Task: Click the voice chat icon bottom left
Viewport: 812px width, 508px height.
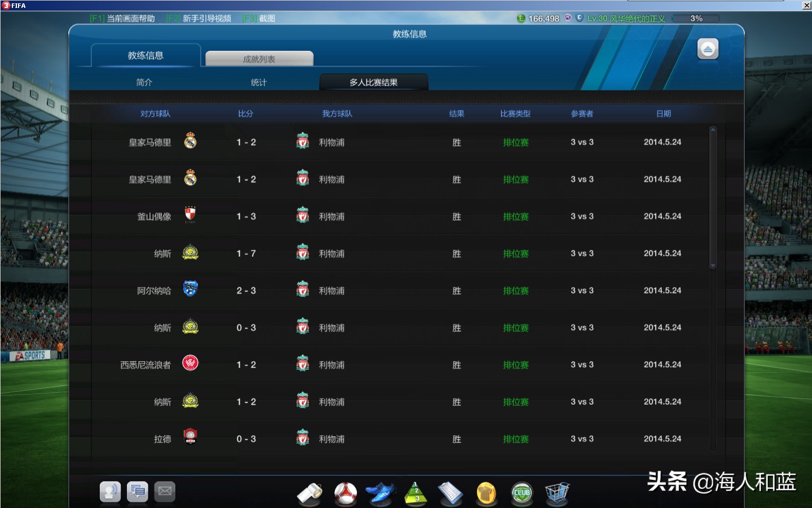Action: coord(110,492)
